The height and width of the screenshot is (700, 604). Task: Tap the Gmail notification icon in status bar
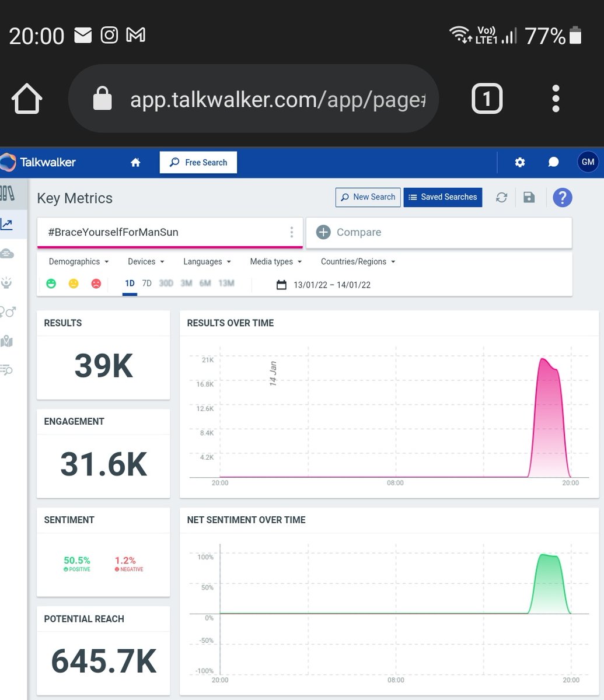pyautogui.click(x=136, y=36)
